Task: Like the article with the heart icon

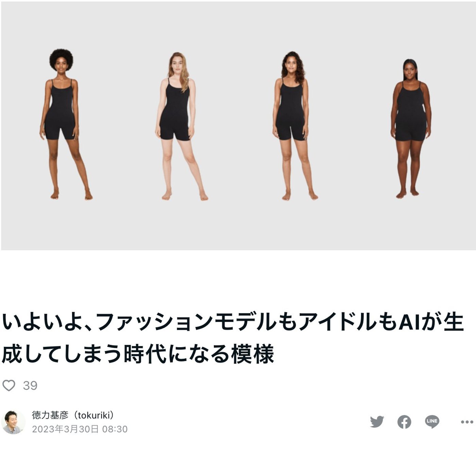Action: tap(9, 386)
